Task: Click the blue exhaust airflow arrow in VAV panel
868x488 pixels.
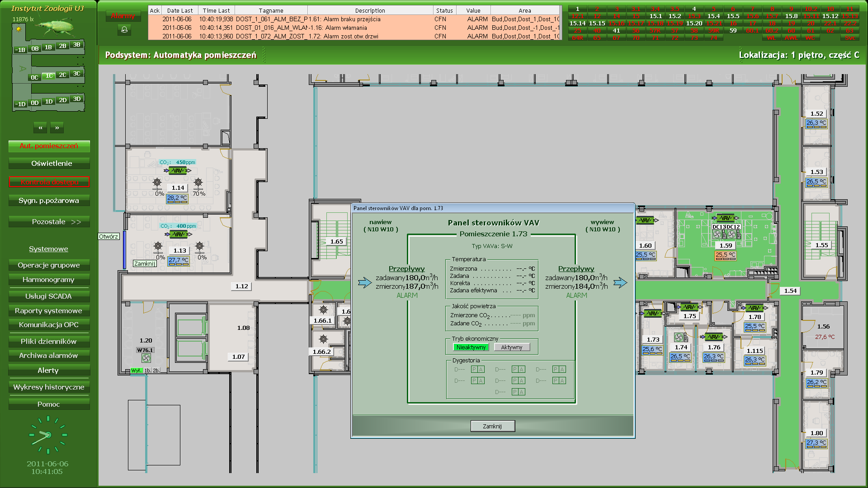Action: pos(620,283)
